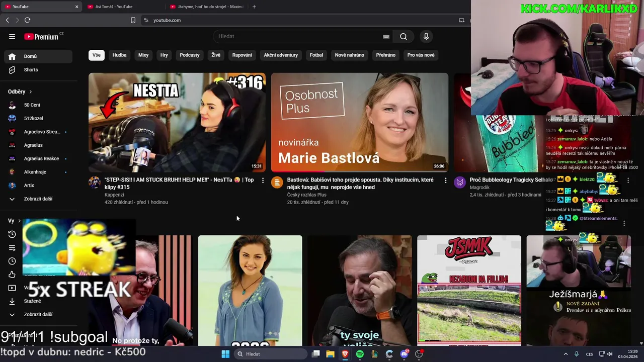The width and height of the screenshot is (644, 362).
Task: Bookmark this page in address bar
Action: pyautogui.click(x=133, y=20)
